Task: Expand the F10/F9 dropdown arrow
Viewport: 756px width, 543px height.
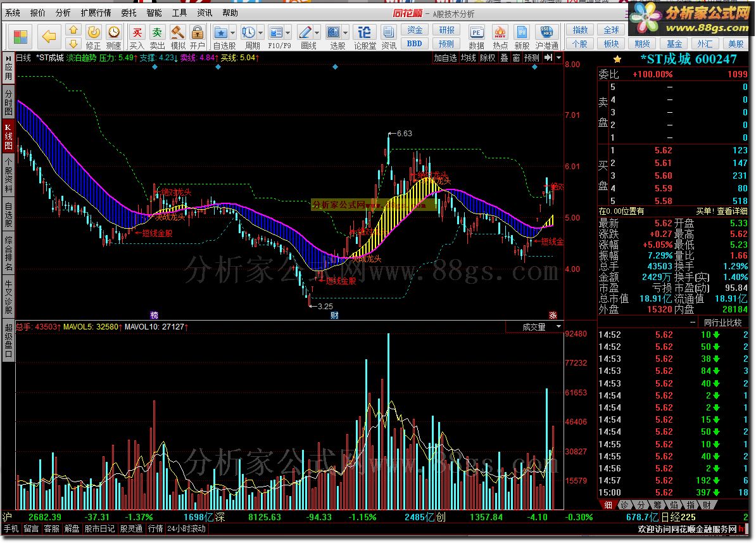Action: point(288,33)
